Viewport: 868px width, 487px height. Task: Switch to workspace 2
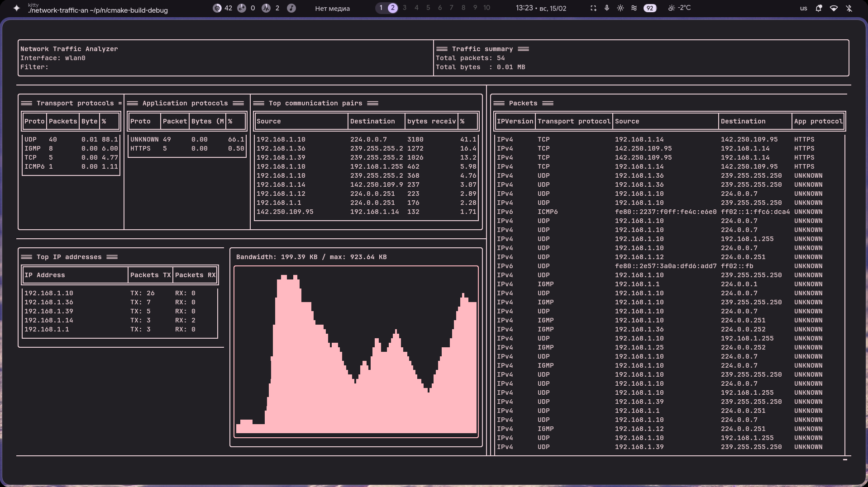[x=393, y=8]
